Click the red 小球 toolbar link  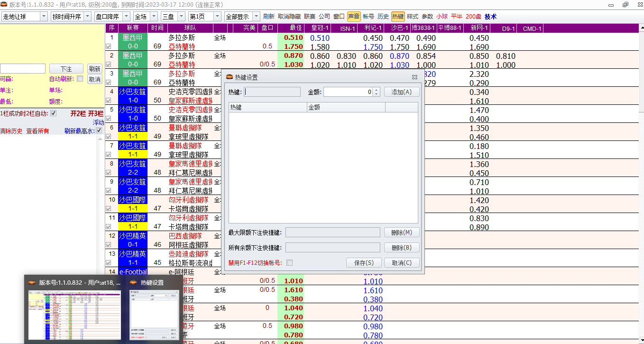[x=442, y=16]
